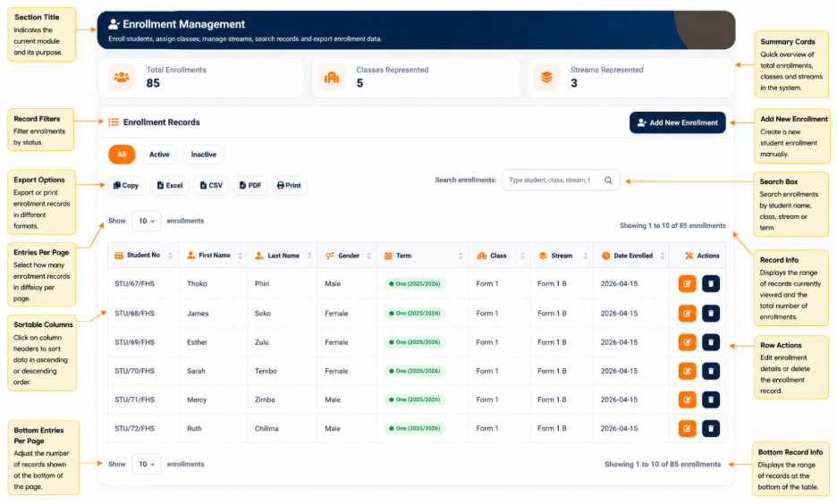Export enrollment records as PDF
This screenshot has width=837, height=504.
250,185
